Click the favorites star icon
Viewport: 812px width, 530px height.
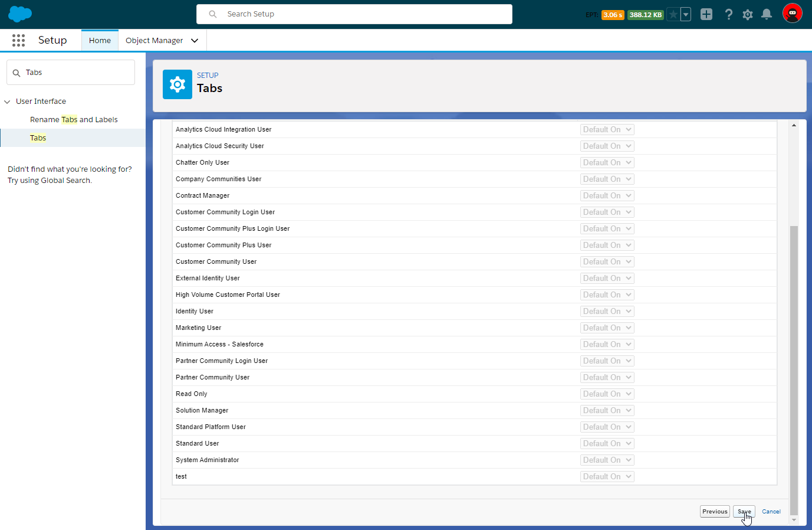click(673, 15)
